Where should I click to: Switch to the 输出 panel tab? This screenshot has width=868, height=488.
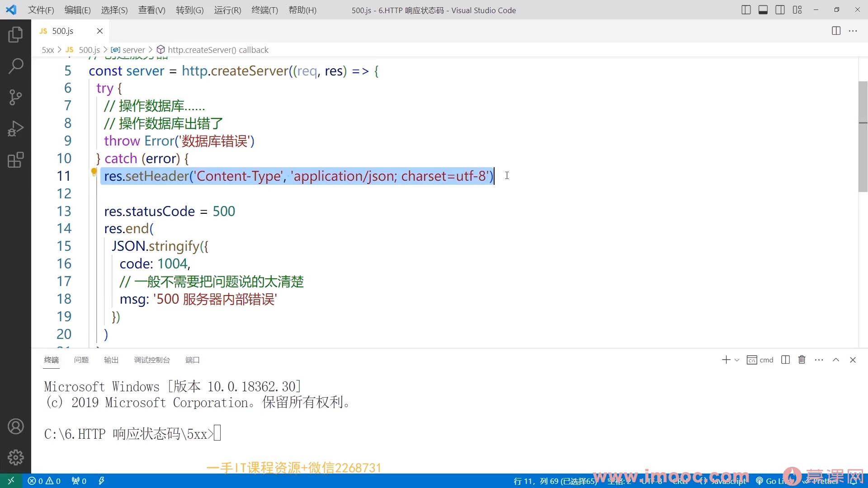[x=111, y=360]
